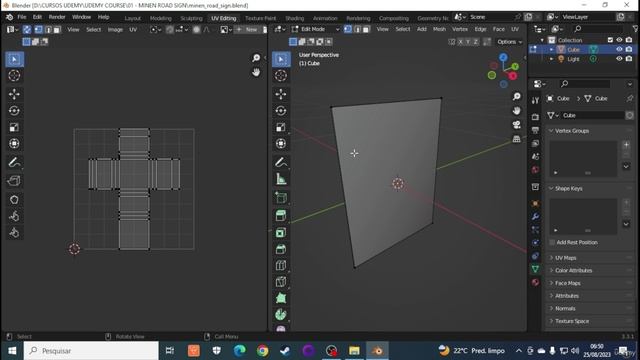
Task: Select the Cursor tool in 3D viewport
Action: pos(281,76)
